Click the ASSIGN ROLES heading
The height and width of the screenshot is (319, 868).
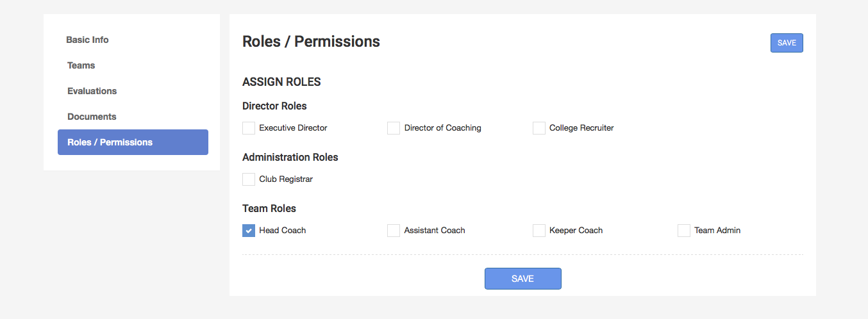coord(281,82)
